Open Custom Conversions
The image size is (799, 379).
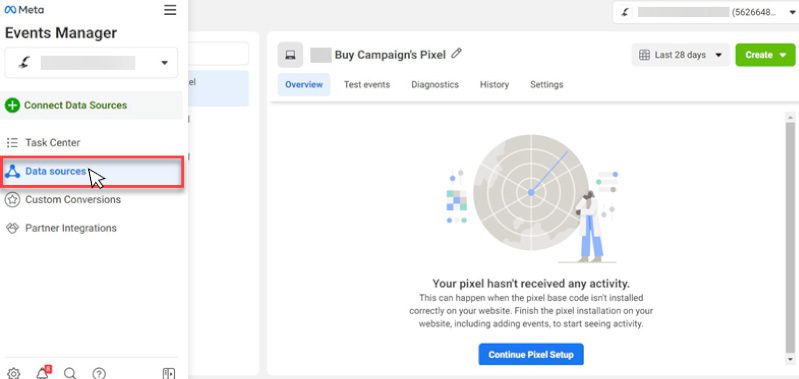coord(73,200)
